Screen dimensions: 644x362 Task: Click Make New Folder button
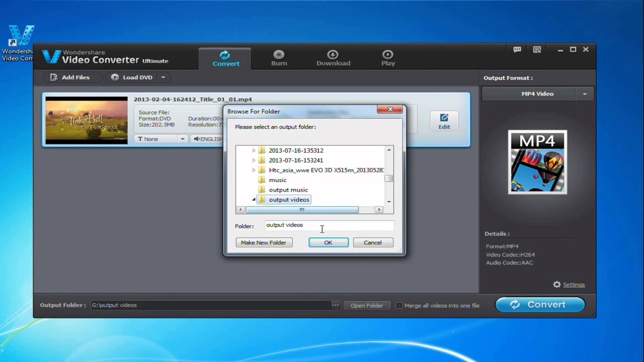pyautogui.click(x=264, y=242)
